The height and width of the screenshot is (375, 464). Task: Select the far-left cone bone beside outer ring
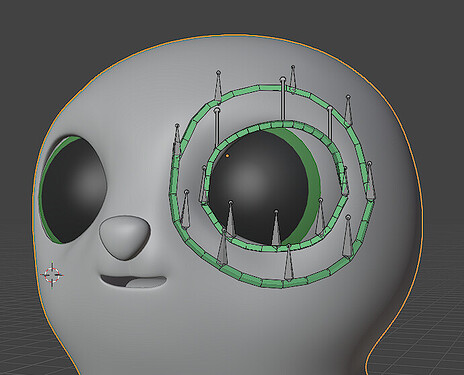[x=177, y=140]
